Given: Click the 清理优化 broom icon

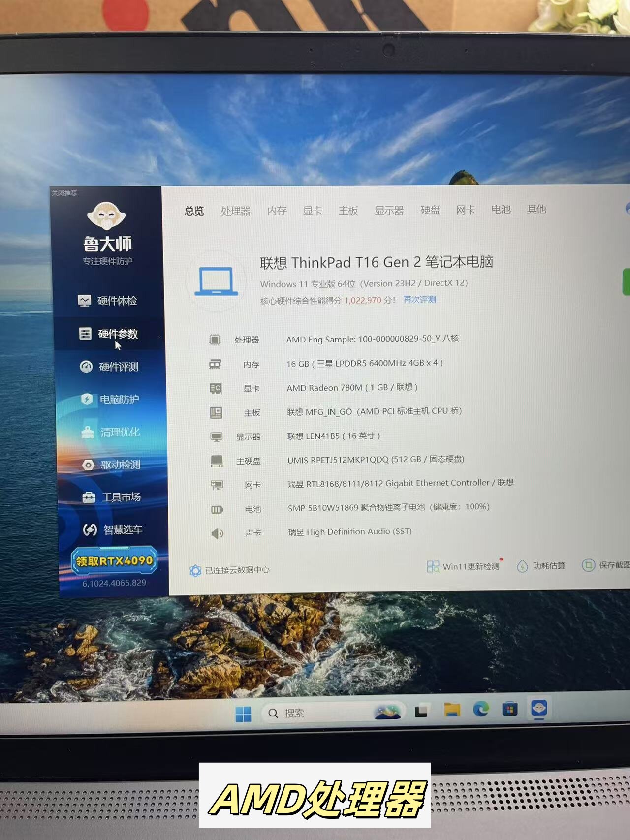Looking at the screenshot, I should pyautogui.click(x=88, y=432).
